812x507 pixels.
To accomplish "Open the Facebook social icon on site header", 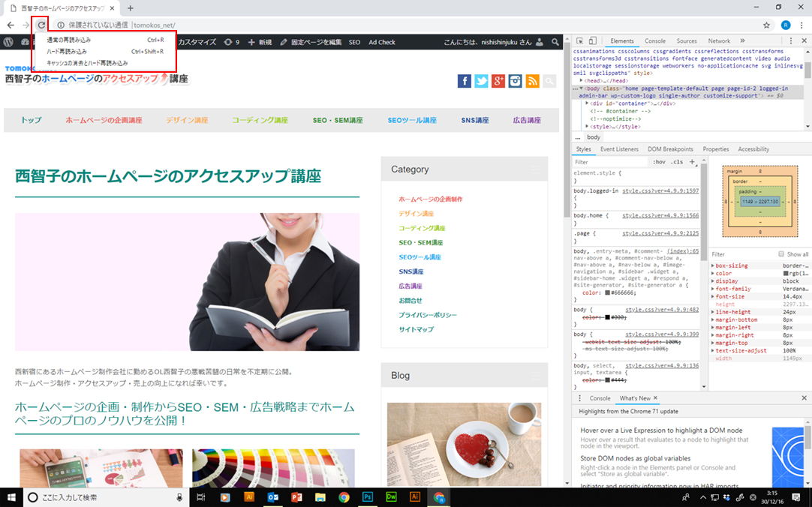I will (465, 81).
